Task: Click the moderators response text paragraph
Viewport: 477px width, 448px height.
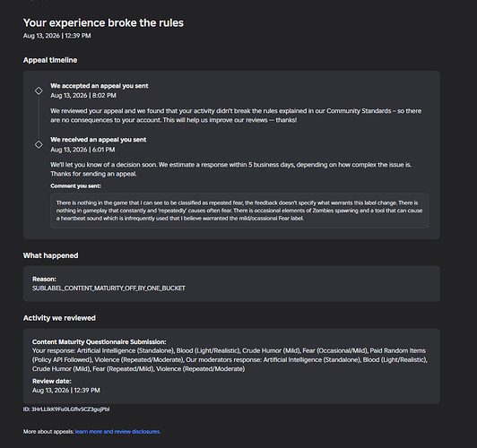Action: 230,359
